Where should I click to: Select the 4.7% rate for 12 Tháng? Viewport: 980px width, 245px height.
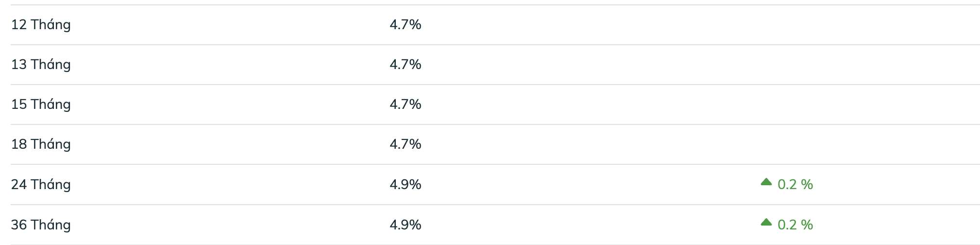coord(406,24)
